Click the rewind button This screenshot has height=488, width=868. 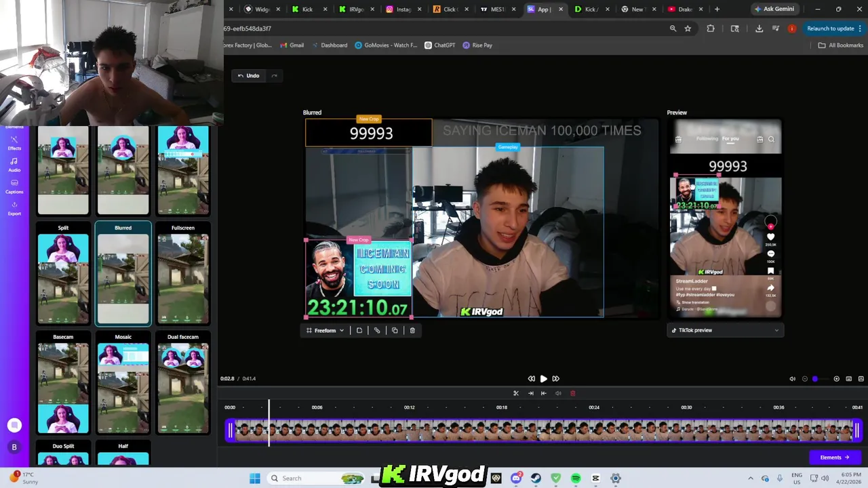[x=531, y=379]
